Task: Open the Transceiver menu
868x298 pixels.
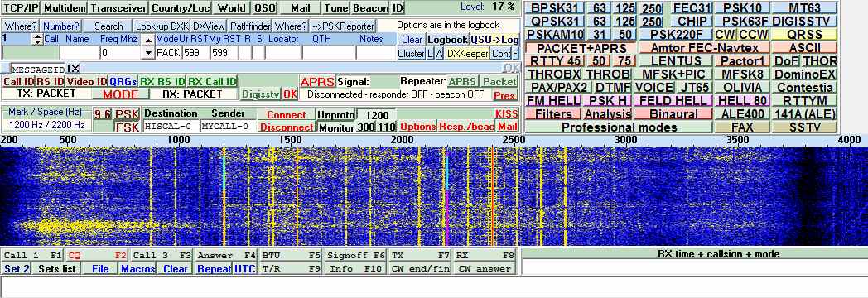Action: 119,8
